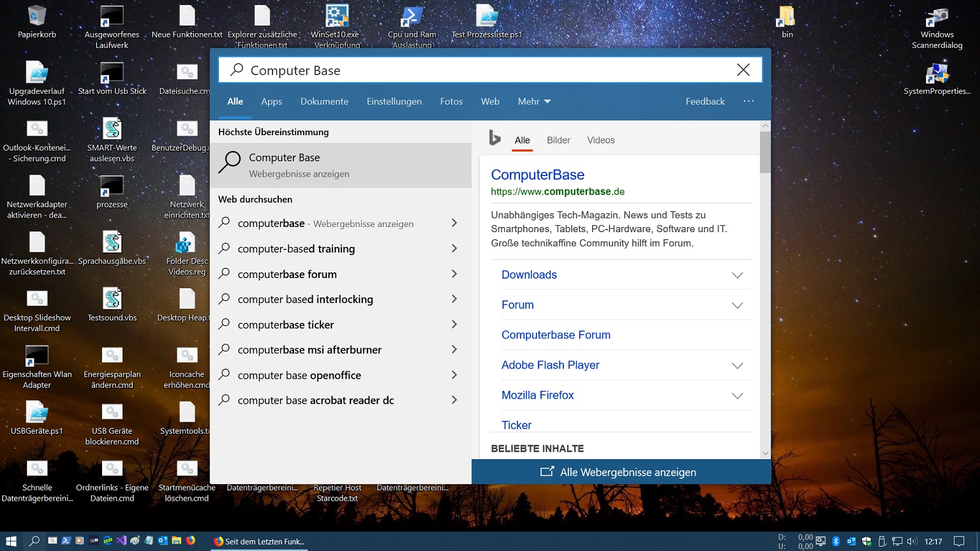The image size is (980, 551).
Task: Switch Bing preview to Videos tab
Action: point(600,140)
